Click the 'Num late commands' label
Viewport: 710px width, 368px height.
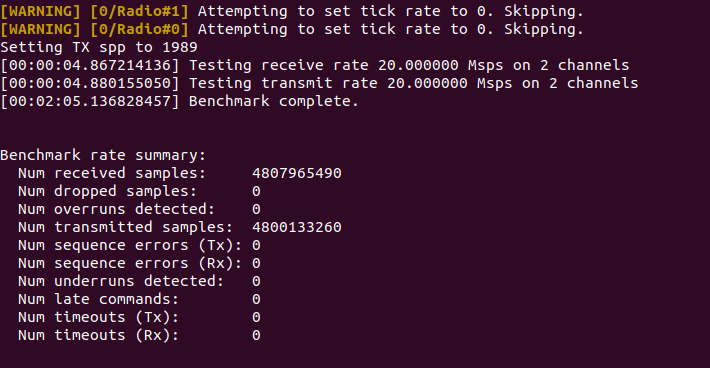(x=98, y=299)
